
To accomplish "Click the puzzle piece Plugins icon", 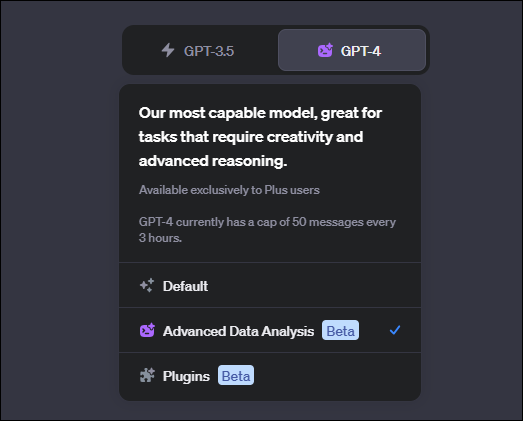I will tap(147, 375).
